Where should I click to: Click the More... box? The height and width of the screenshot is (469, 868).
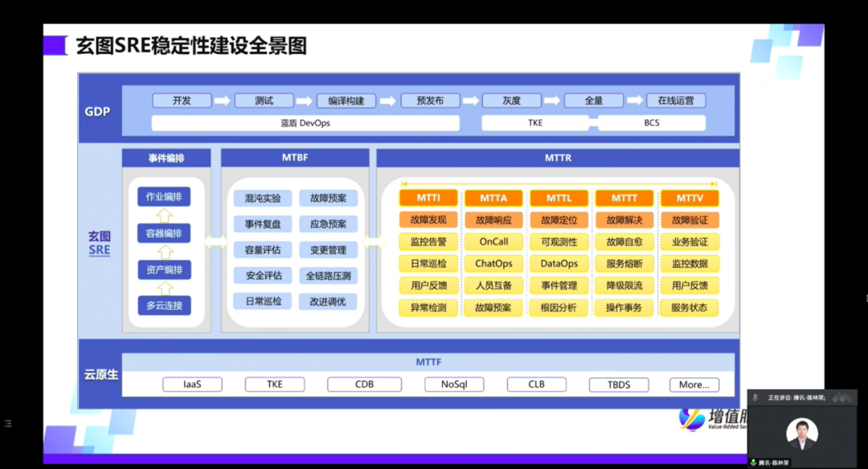(x=694, y=385)
